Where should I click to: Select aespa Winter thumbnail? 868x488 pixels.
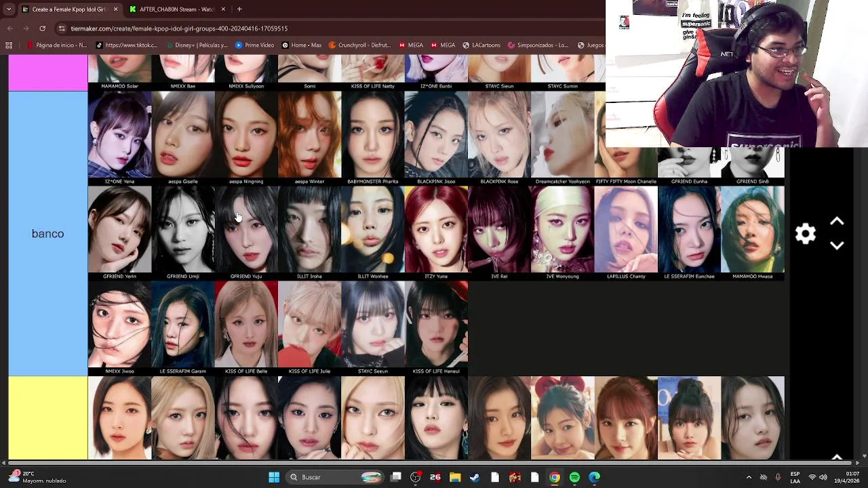tap(309, 138)
